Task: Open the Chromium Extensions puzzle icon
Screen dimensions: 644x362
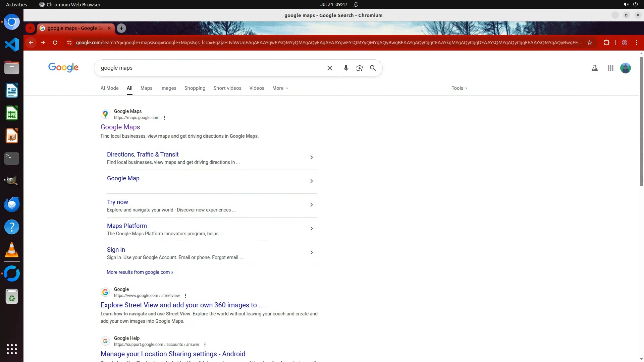Action: click(606, 43)
